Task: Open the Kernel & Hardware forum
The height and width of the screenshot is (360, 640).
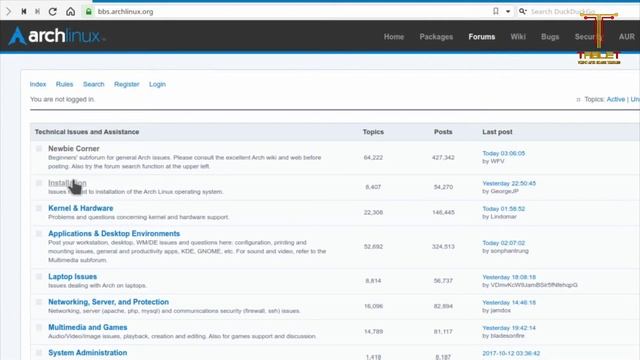Action: (80, 208)
